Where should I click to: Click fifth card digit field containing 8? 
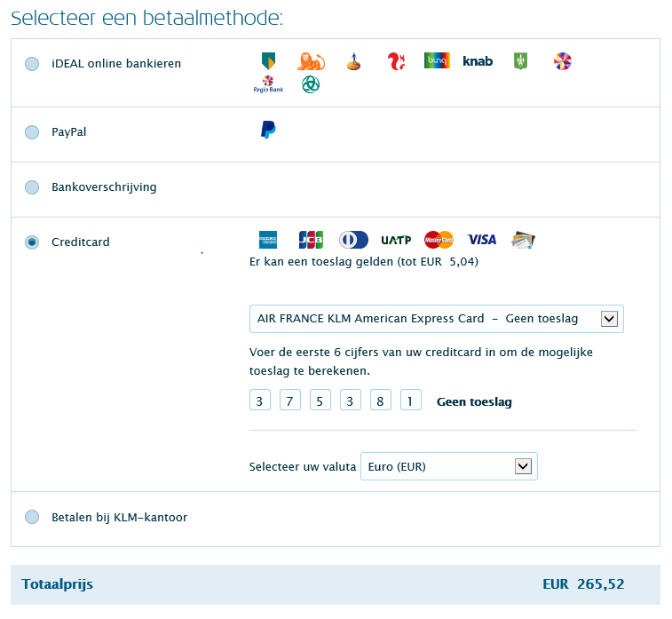pos(381,400)
